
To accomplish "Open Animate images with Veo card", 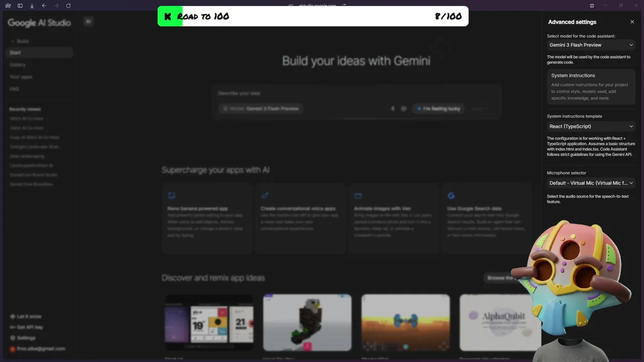I will (x=394, y=219).
